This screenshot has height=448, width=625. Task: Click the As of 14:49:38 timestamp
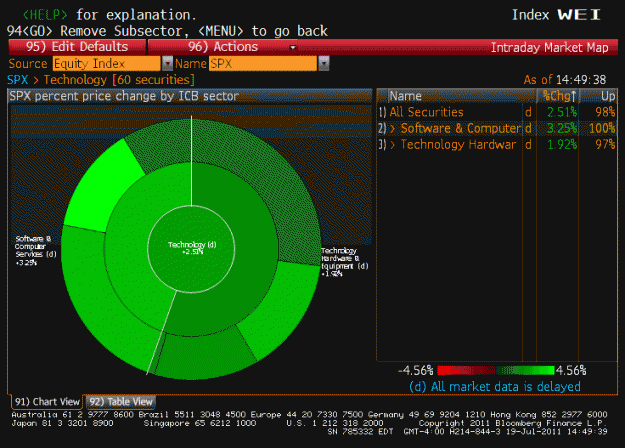[x=564, y=80]
